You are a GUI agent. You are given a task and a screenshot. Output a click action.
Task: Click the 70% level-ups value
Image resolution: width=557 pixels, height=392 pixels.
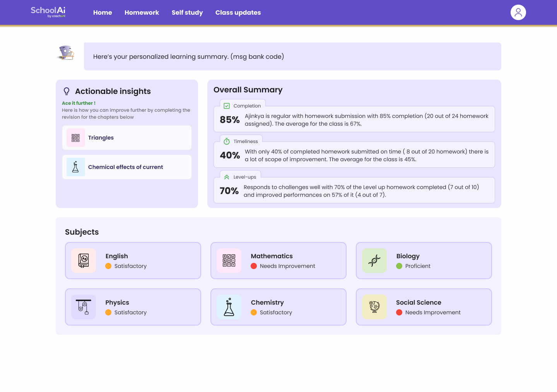click(229, 191)
